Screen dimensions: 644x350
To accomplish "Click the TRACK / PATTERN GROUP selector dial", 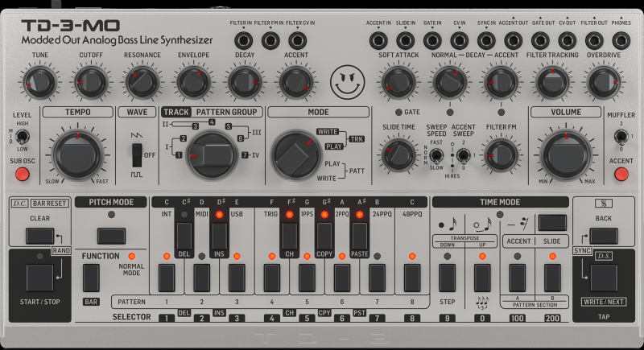I will point(213,153).
